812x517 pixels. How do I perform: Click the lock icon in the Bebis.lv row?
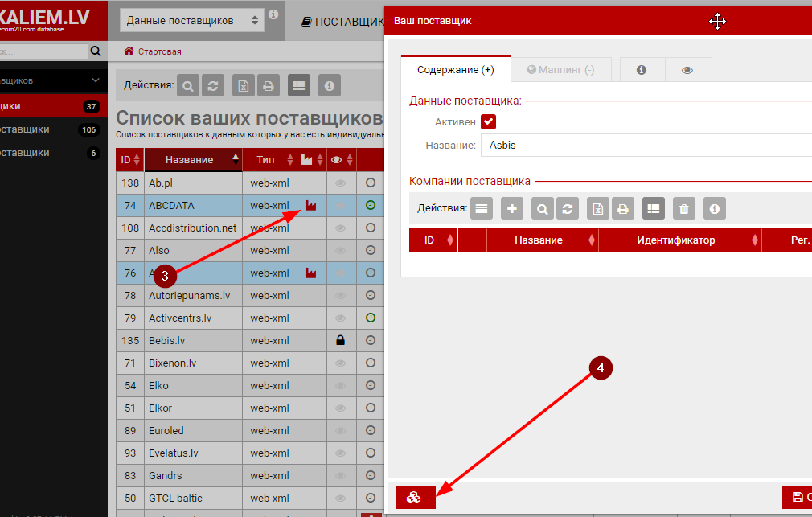[x=340, y=341]
